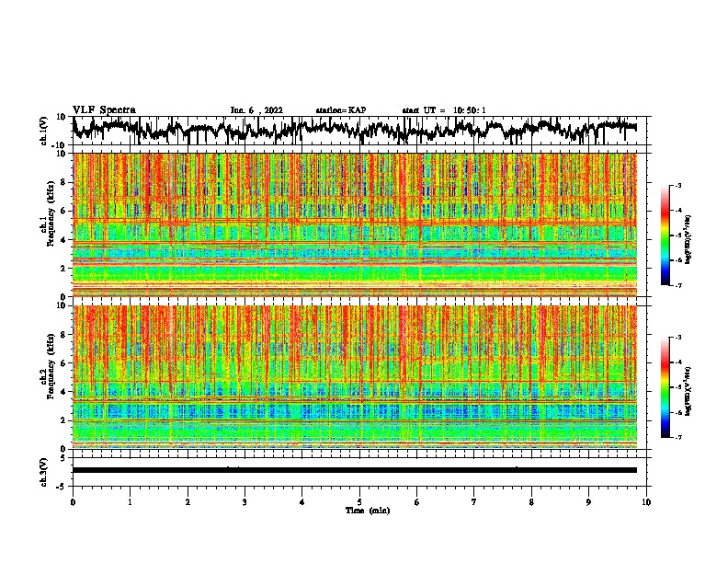This screenshot has width=728, height=563.
Task: Click the "start UT = 10:50:1" label
Action: tap(444, 110)
